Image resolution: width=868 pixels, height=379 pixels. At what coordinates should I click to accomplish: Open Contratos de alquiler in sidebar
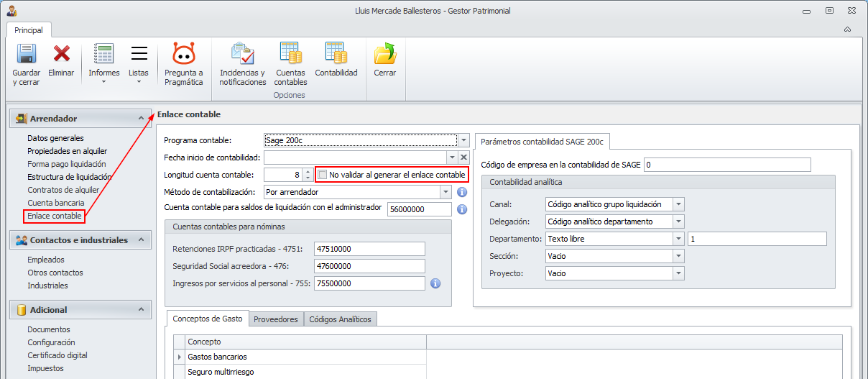(x=63, y=190)
